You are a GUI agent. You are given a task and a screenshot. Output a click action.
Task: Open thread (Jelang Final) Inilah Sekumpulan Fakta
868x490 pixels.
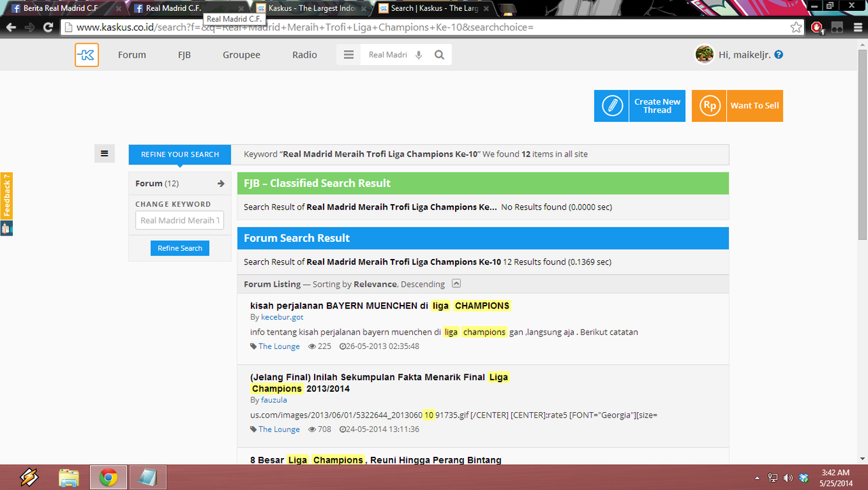click(379, 383)
